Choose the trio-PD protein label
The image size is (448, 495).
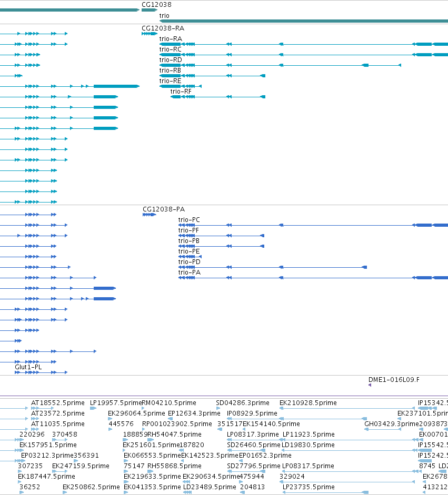click(x=189, y=262)
